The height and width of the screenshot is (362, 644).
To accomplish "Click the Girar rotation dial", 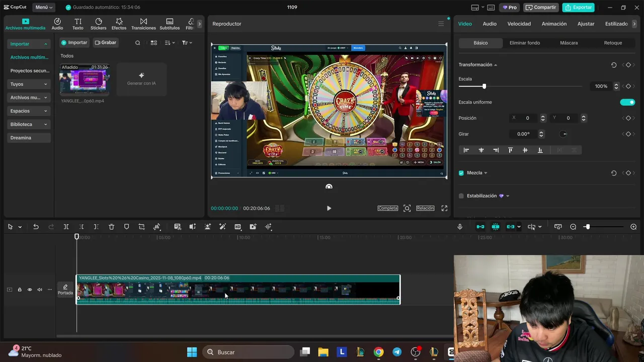I will pyautogui.click(x=564, y=134).
